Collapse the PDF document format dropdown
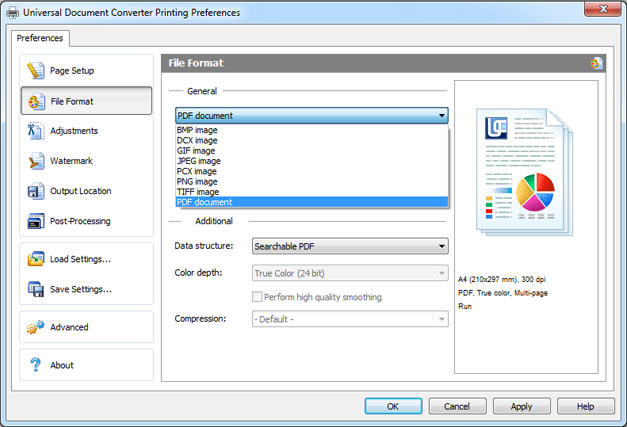The image size is (627, 427). click(441, 116)
